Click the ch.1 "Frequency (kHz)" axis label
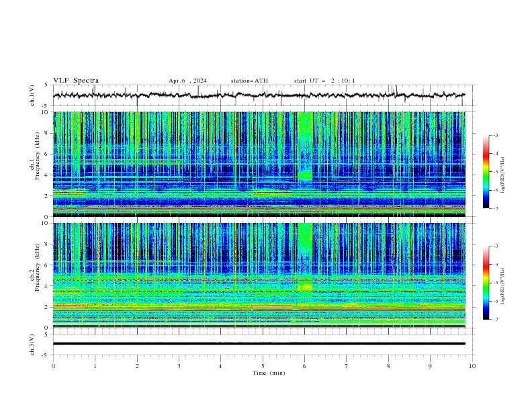 [x=38, y=156]
